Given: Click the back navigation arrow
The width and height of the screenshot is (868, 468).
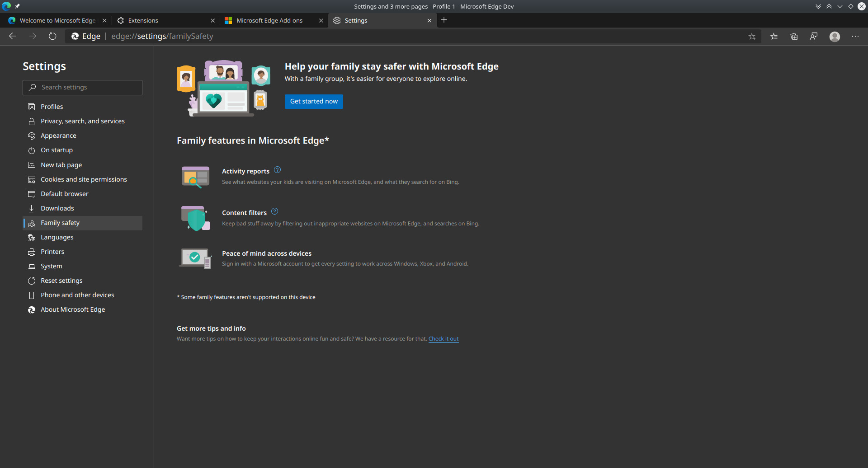Looking at the screenshot, I should 12,36.
